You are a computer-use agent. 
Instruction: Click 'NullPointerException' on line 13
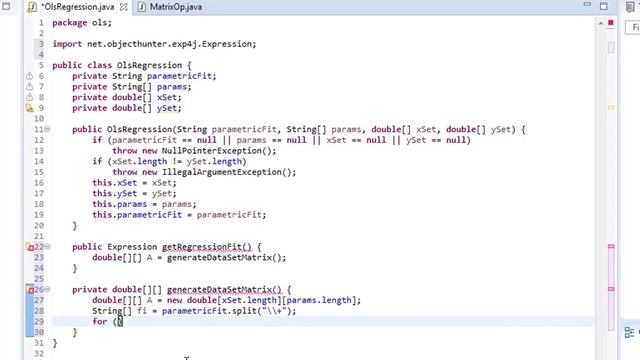pos(211,151)
